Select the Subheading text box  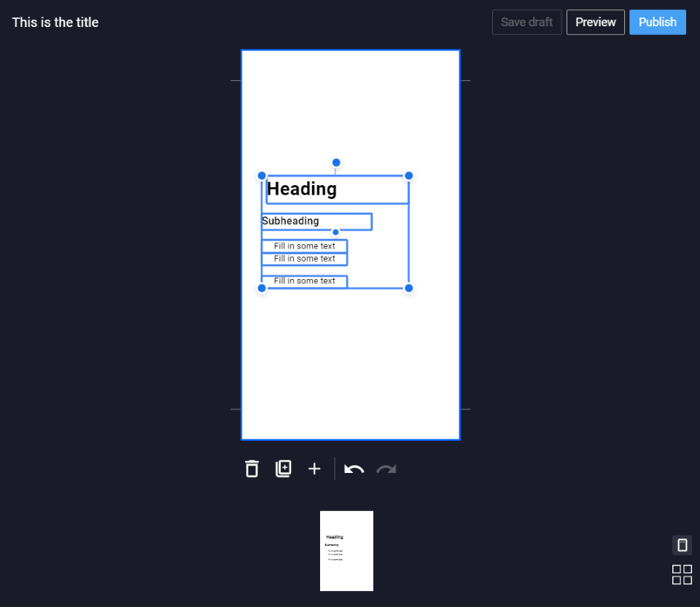pyautogui.click(x=316, y=222)
